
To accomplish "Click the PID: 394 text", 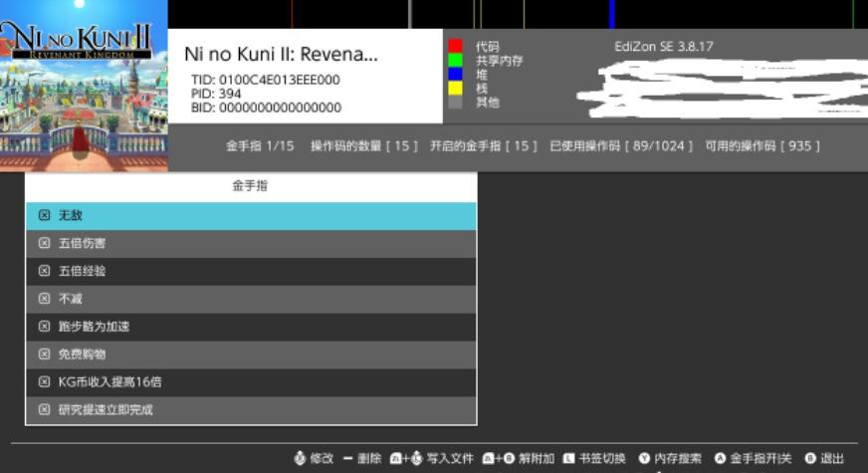I will click(216, 94).
